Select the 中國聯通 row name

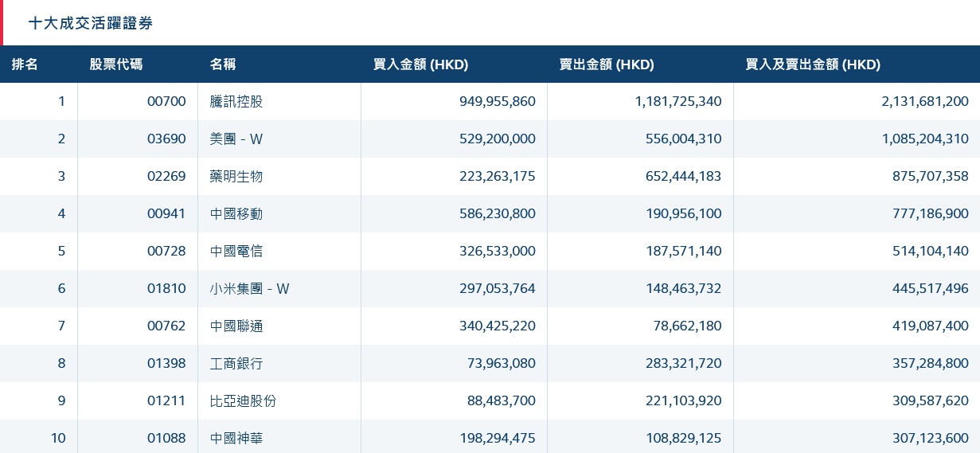[236, 326]
